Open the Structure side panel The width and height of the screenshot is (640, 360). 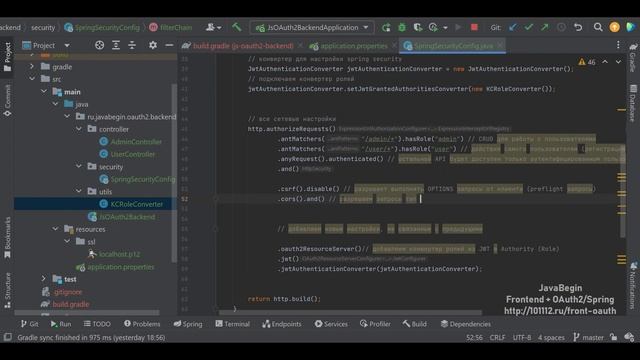pos(7,290)
